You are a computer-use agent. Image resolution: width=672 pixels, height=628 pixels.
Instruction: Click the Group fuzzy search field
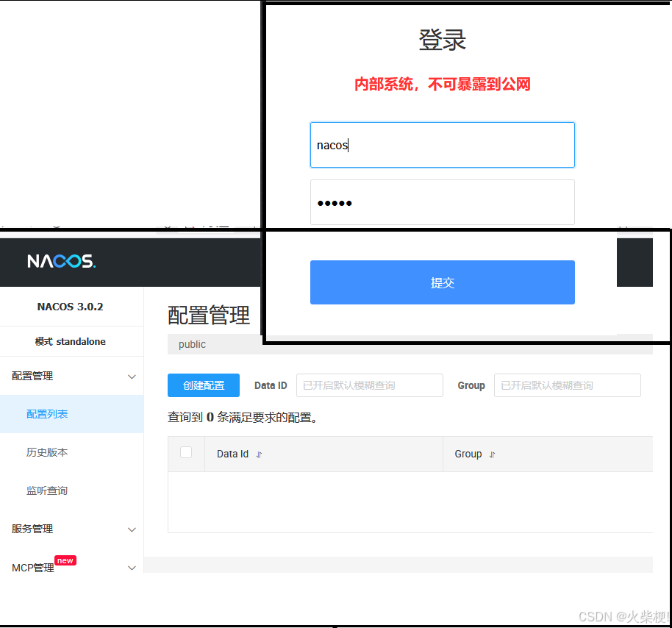[567, 385]
